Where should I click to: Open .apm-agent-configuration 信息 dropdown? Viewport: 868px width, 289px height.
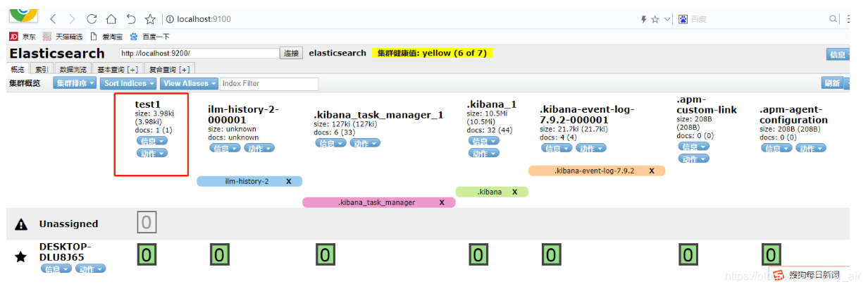776,148
